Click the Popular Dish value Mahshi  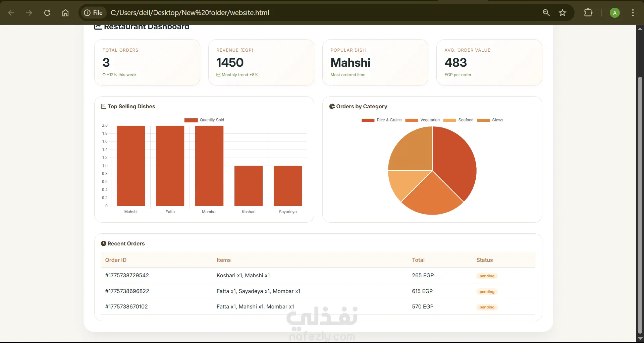(351, 63)
